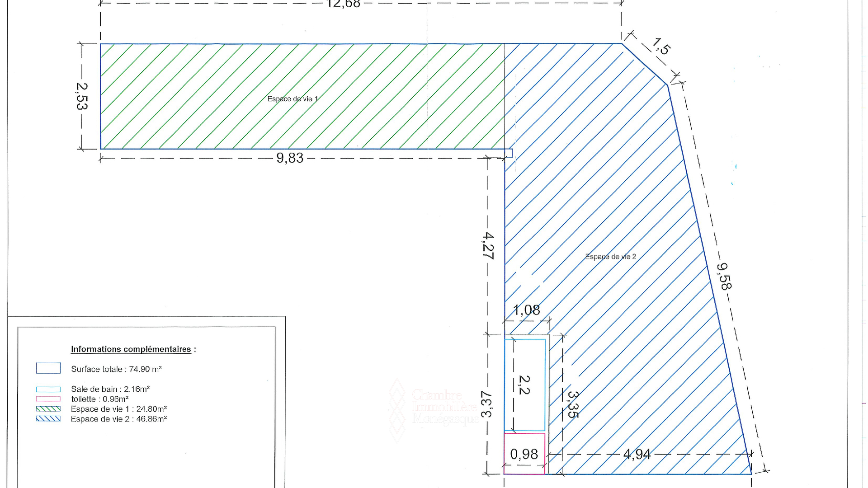Click the 'Surface totale : 74.90 m²' text
The width and height of the screenshot is (868, 488).
point(116,369)
